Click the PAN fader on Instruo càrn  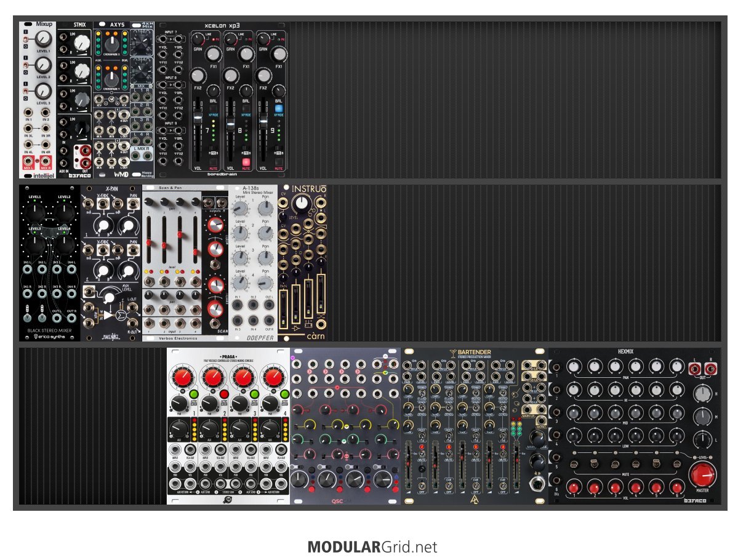[x=284, y=309]
